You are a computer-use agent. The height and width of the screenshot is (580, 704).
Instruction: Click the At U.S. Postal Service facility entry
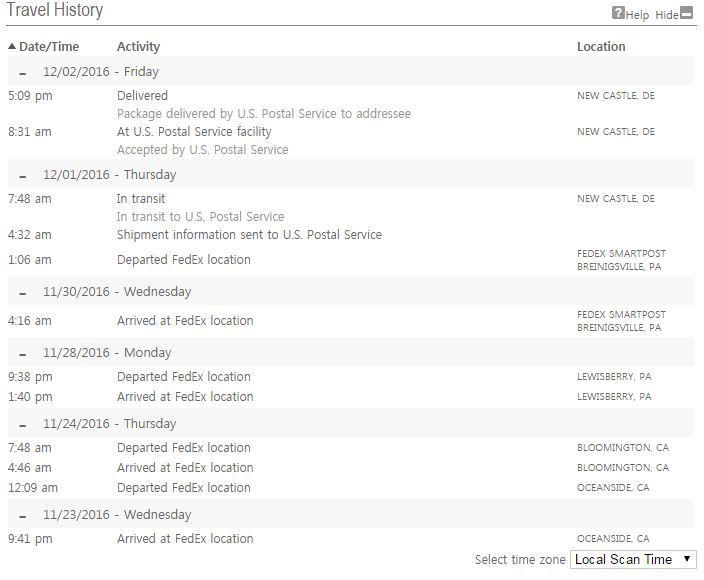coord(194,132)
